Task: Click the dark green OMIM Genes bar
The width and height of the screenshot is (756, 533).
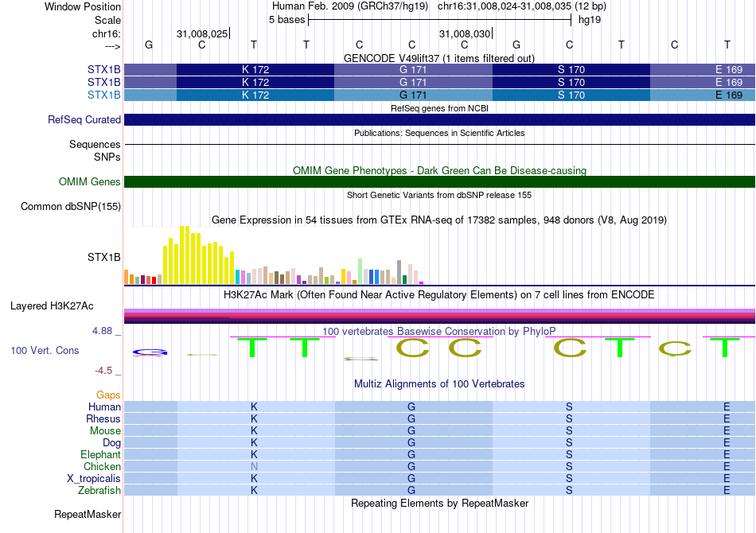Action: (x=439, y=181)
